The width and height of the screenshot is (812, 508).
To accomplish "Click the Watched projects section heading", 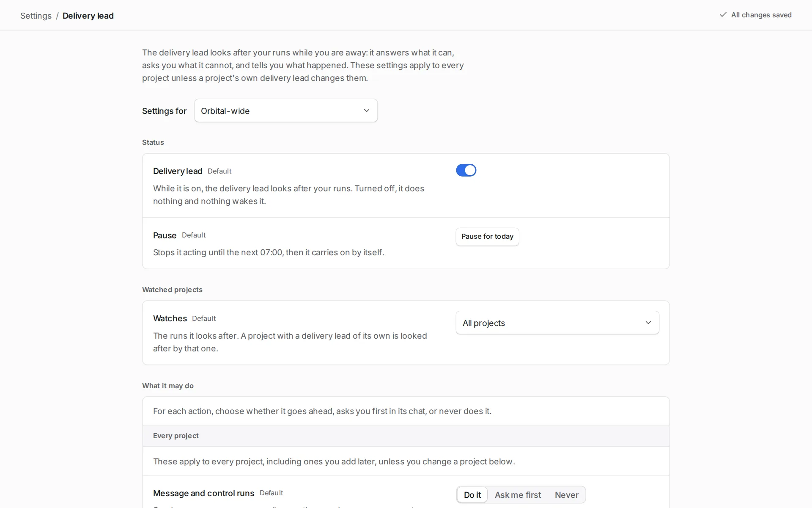I will (x=172, y=290).
